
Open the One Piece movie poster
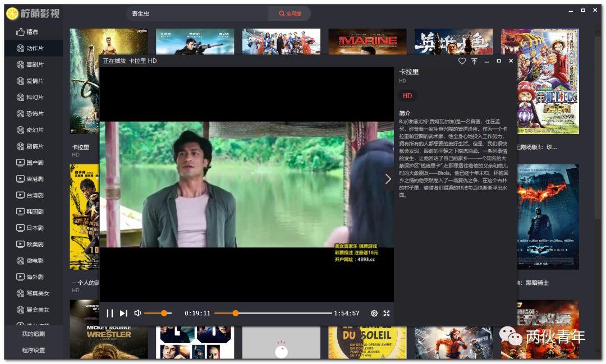548,81
